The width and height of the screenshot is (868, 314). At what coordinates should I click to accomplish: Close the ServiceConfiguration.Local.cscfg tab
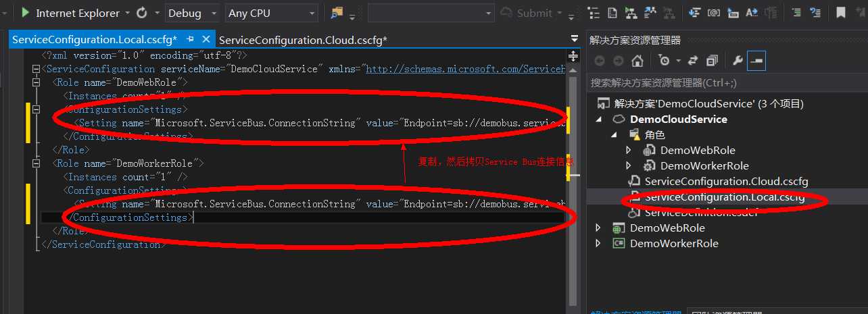point(206,40)
